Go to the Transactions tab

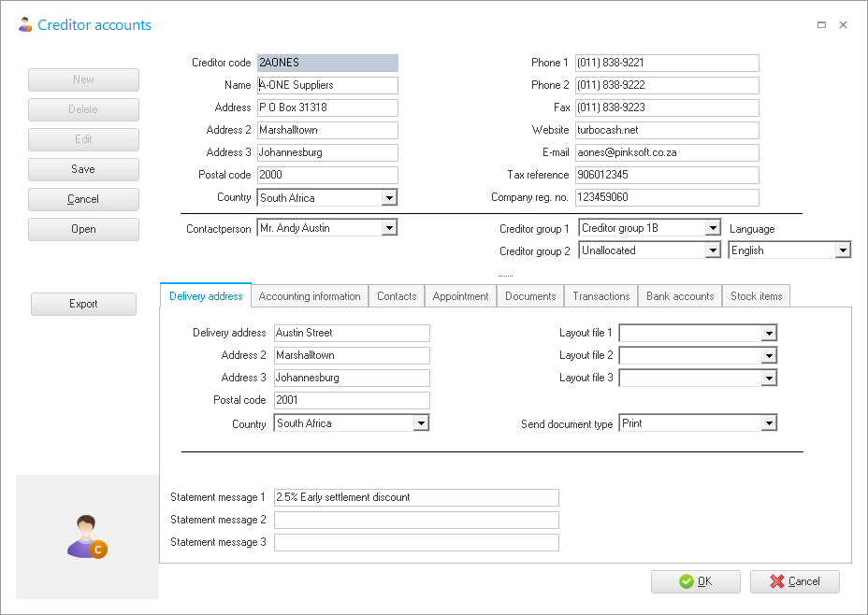pos(601,296)
